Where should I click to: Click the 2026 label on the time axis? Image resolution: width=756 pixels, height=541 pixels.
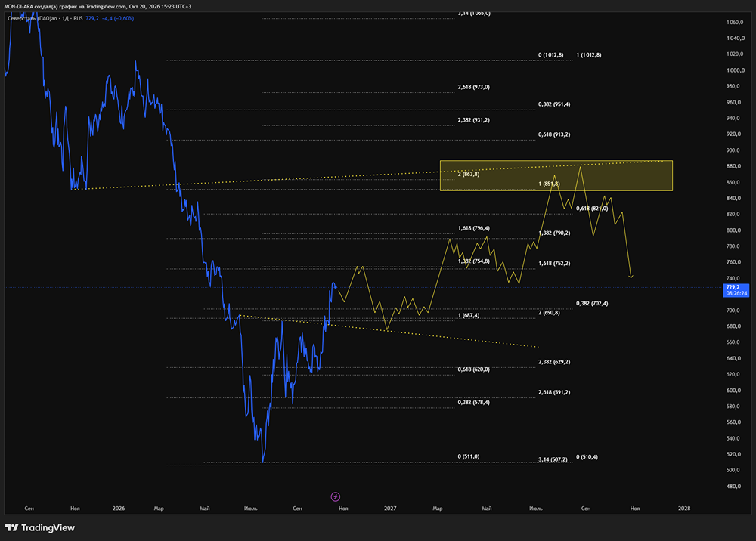(x=119, y=509)
